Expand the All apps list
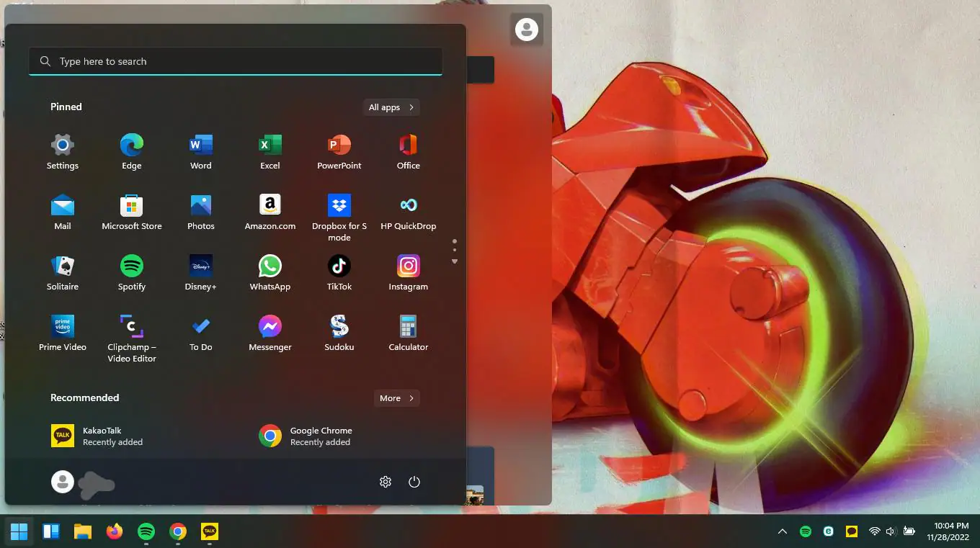 tap(391, 107)
